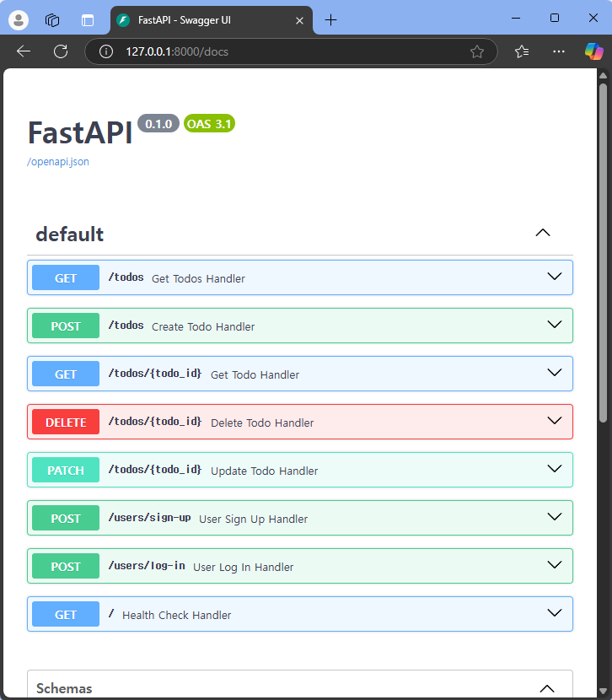Open a new browser tab

[330, 20]
